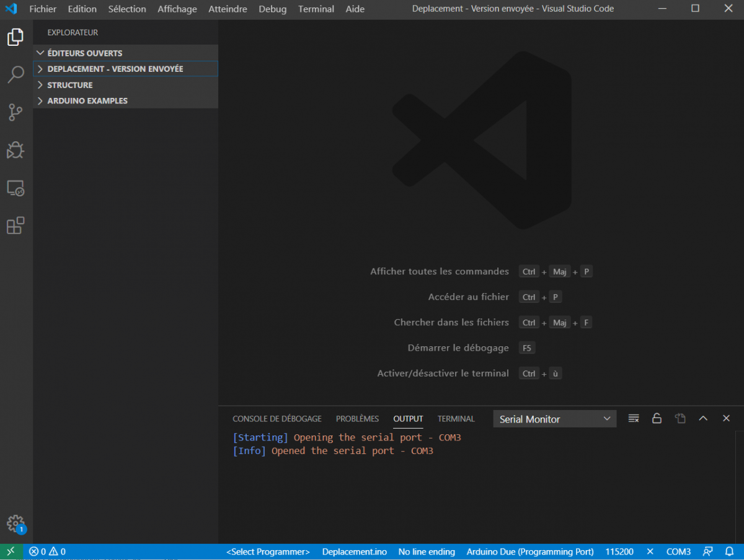Open the Atteindre menu
This screenshot has height=560, width=744.
(228, 9)
